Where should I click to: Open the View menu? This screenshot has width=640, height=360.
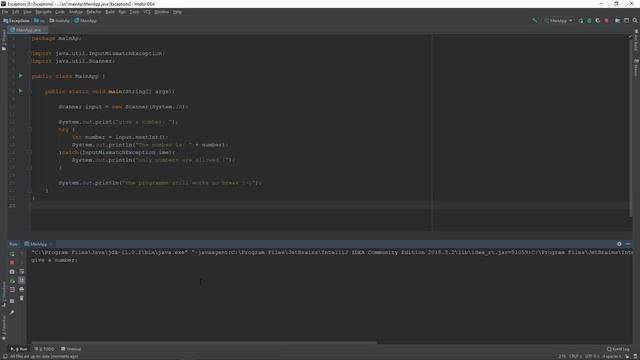pos(27,12)
